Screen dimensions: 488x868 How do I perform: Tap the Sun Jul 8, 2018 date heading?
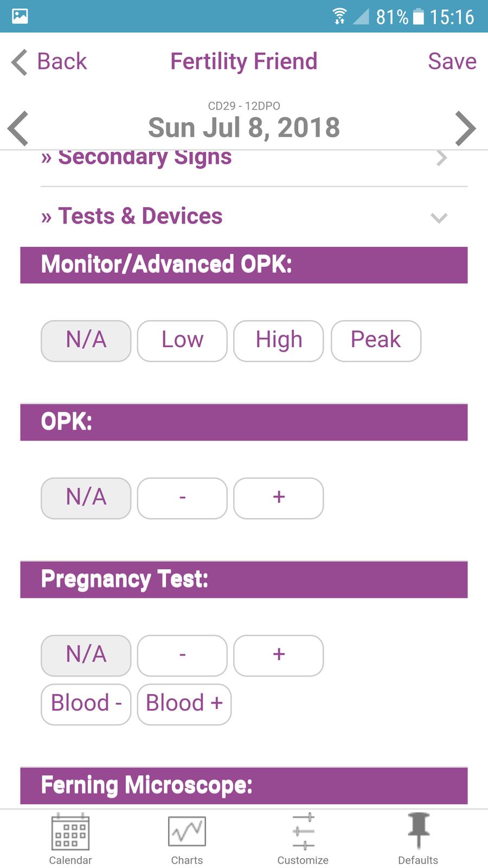click(244, 128)
